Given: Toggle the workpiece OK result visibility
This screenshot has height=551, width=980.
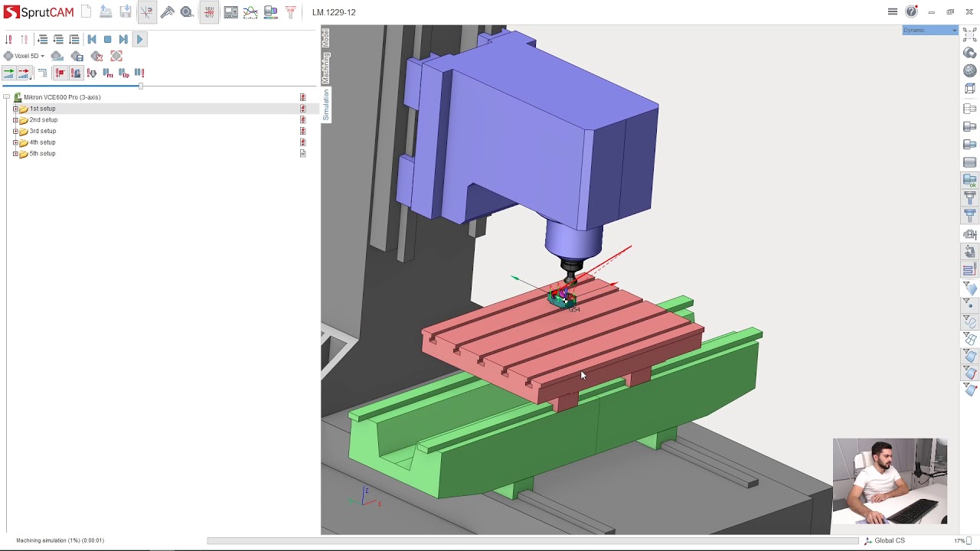Looking at the screenshot, I should 970,181.
